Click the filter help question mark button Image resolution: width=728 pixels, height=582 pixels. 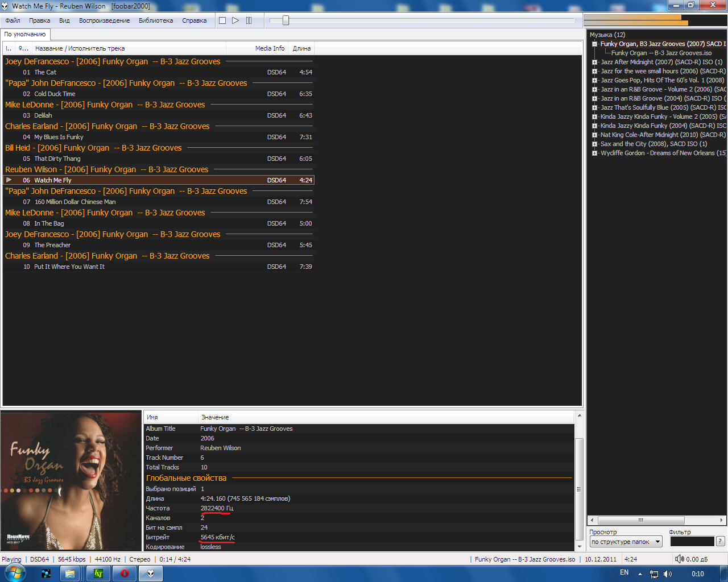pyautogui.click(x=721, y=542)
